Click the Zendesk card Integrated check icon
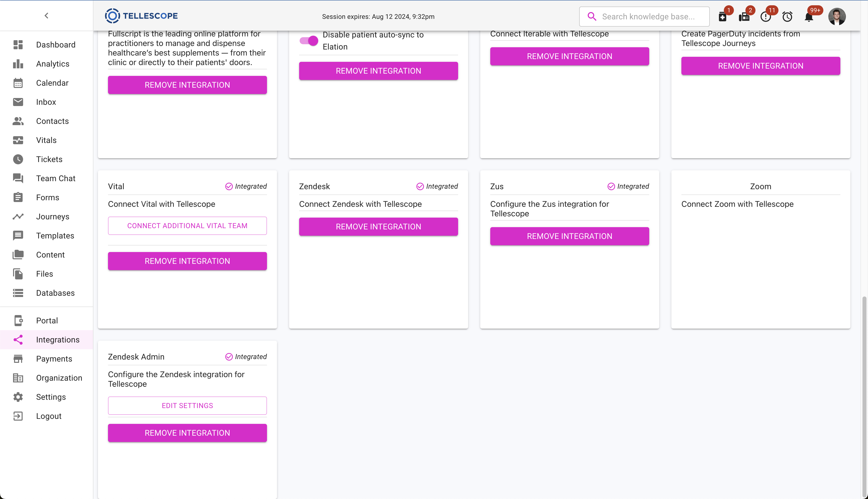The image size is (868, 499). coord(420,186)
